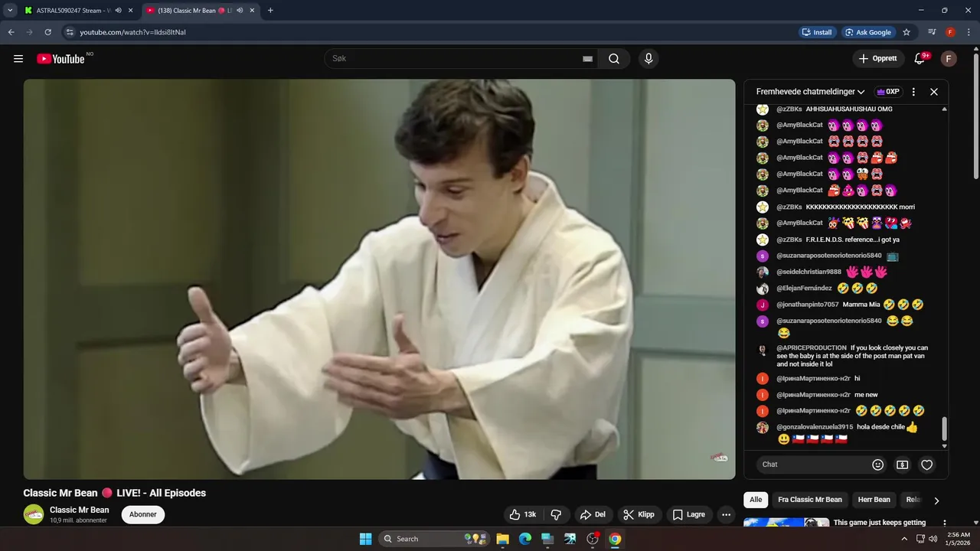Click the Chrome icon on the taskbar
The image size is (980, 551).
point(615,539)
